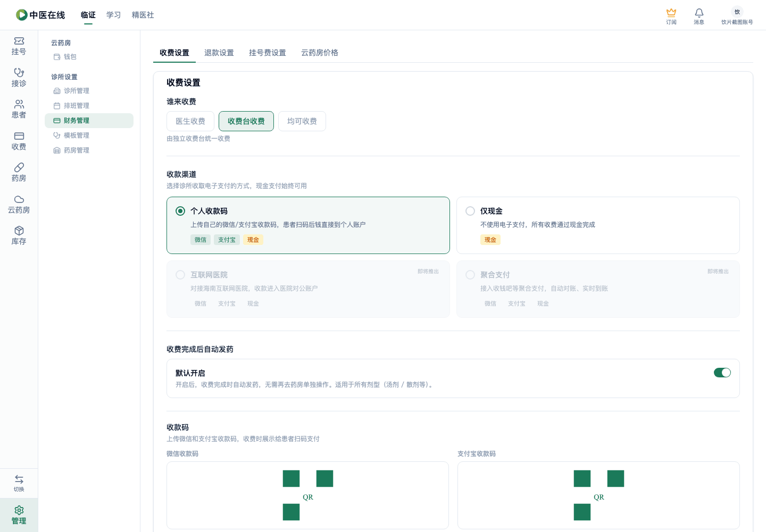Open the 库存 inventory box icon
766x532 pixels.
(x=19, y=231)
